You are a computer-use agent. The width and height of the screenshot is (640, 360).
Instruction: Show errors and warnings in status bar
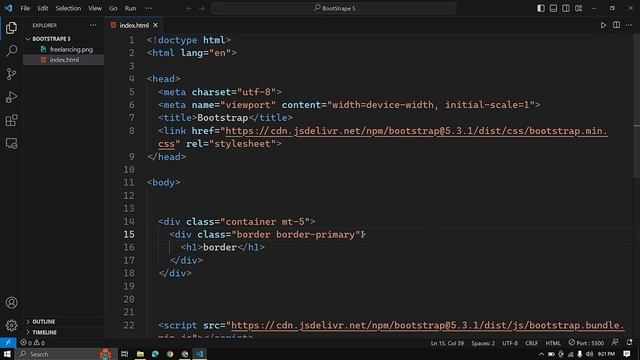pyautogui.click(x=33, y=343)
